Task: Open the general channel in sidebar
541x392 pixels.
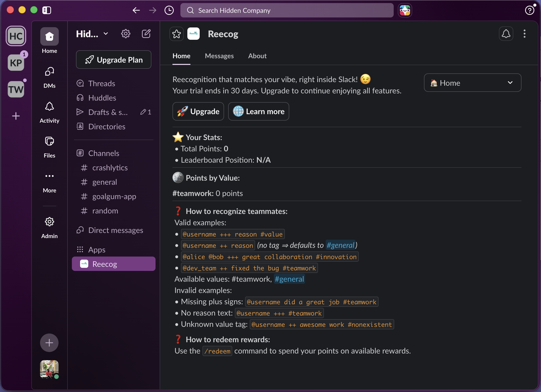Action: [114, 182]
